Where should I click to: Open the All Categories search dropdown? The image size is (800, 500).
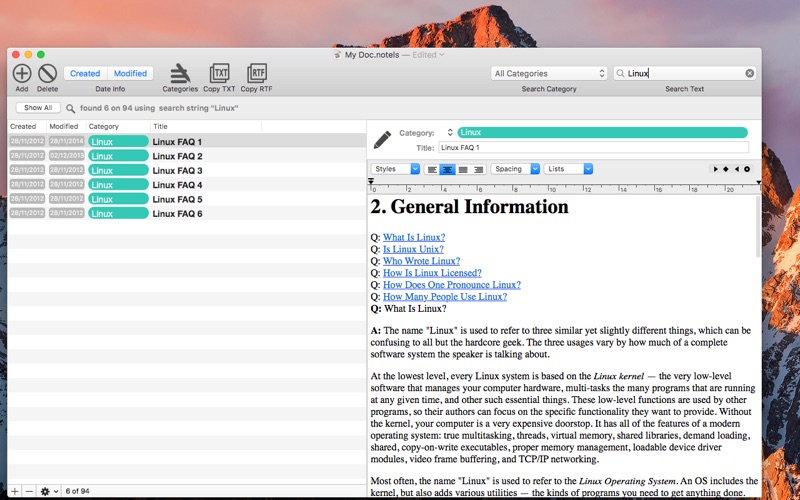coord(549,73)
